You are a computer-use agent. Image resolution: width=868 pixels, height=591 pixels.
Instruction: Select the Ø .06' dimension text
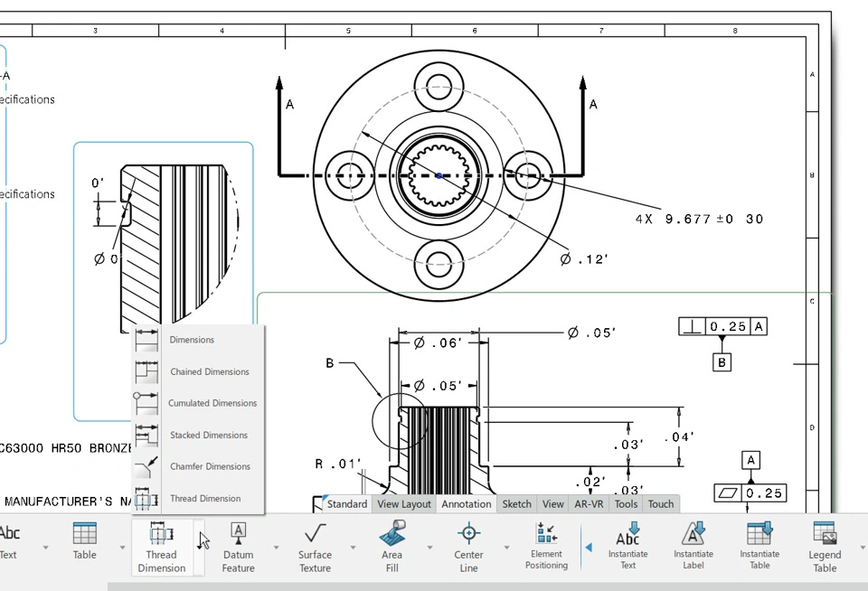438,343
